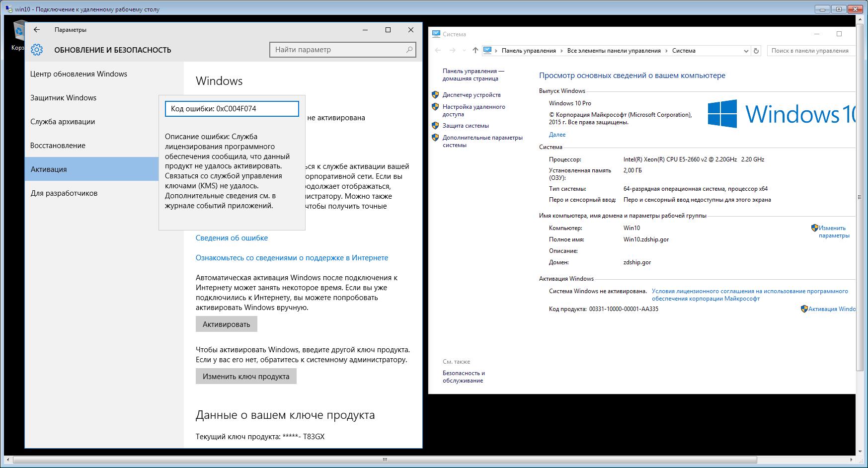Click the System breadcrumb segment
868x468 pixels.
pyautogui.click(x=684, y=51)
